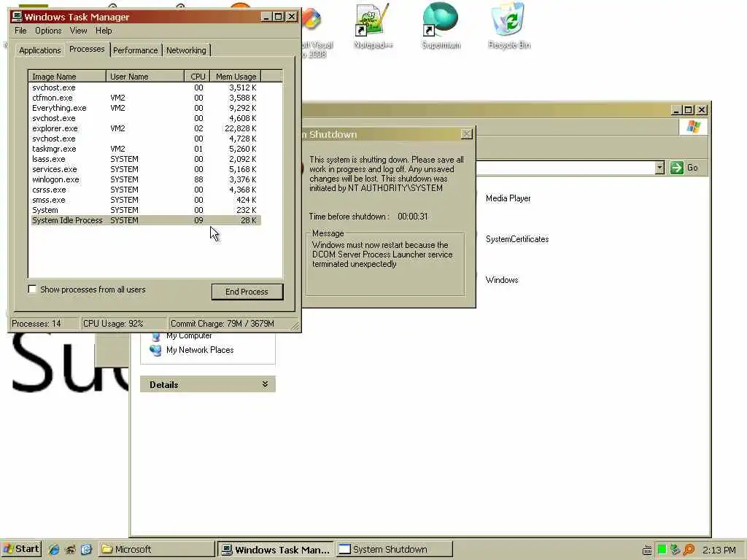Viewport: 747px width, 560px height.
Task: Select the csrss.exe process row
Action: pyautogui.click(x=145, y=190)
